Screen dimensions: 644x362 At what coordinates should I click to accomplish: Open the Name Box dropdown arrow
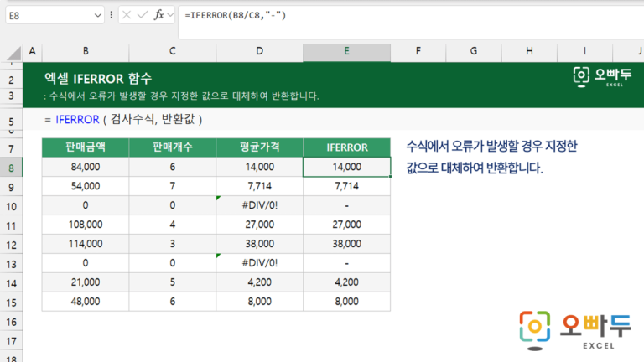point(98,16)
